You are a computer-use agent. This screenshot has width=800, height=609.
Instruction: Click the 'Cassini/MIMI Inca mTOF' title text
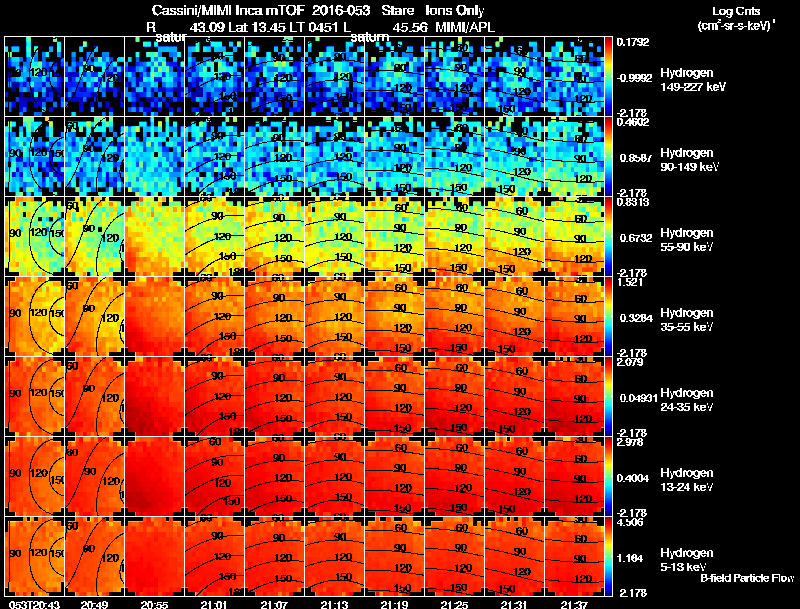pos(228,10)
